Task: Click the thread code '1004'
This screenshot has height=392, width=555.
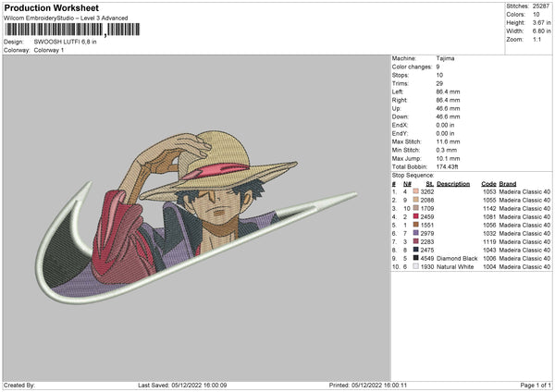Action: (489, 267)
